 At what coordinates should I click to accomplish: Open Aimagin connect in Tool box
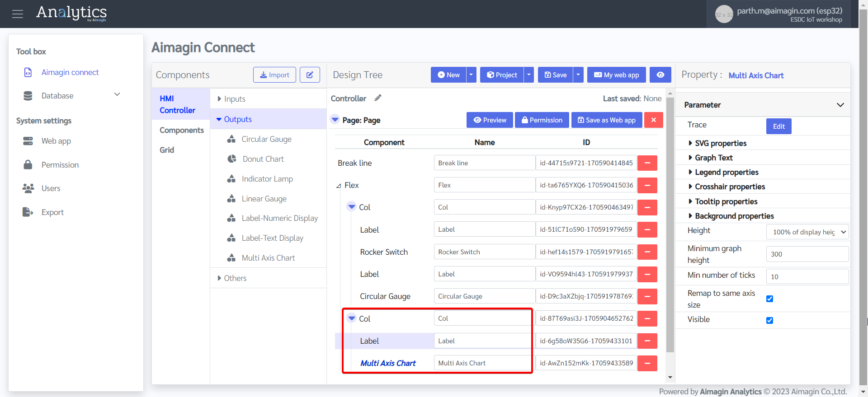tap(70, 72)
